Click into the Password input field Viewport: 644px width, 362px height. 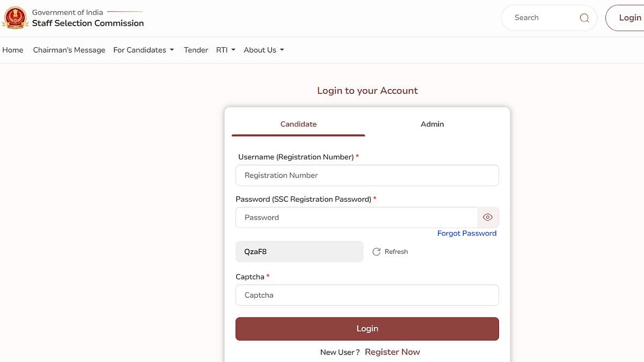(356, 217)
